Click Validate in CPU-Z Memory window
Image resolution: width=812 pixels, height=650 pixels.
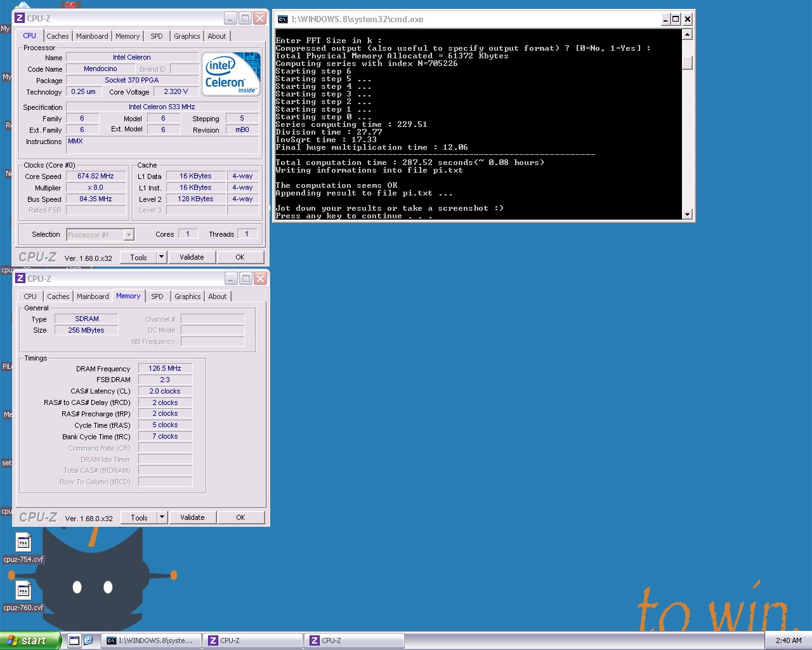coord(192,517)
